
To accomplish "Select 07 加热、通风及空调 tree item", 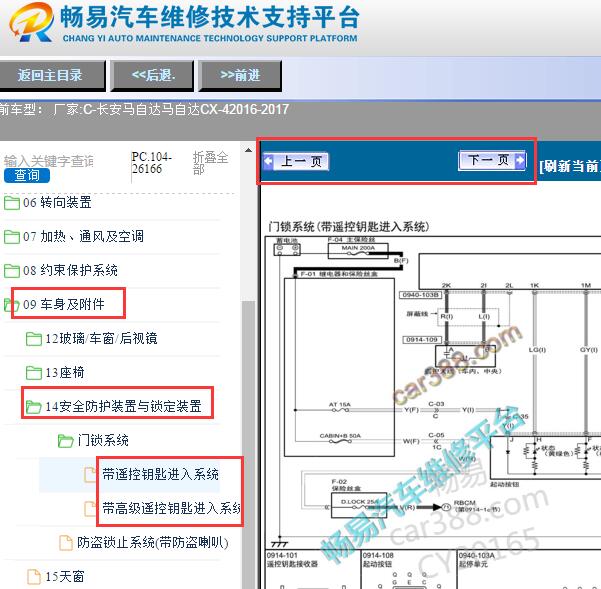I will 83,236.
